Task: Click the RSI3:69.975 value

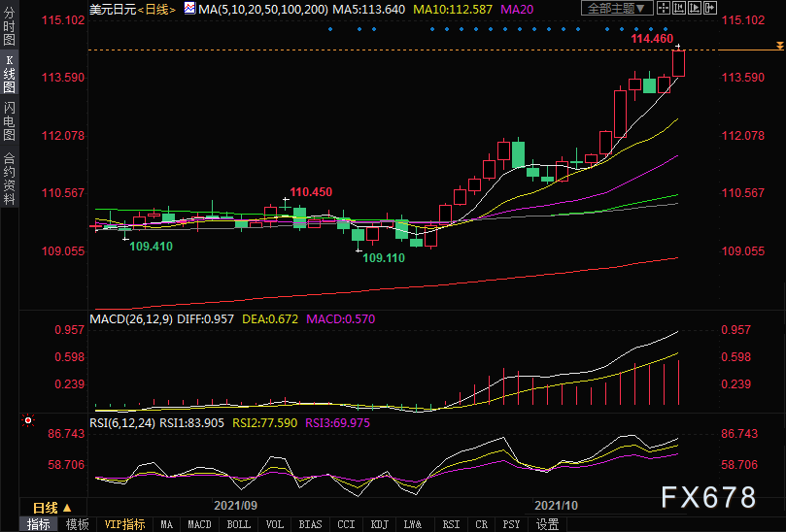Action: (x=337, y=423)
